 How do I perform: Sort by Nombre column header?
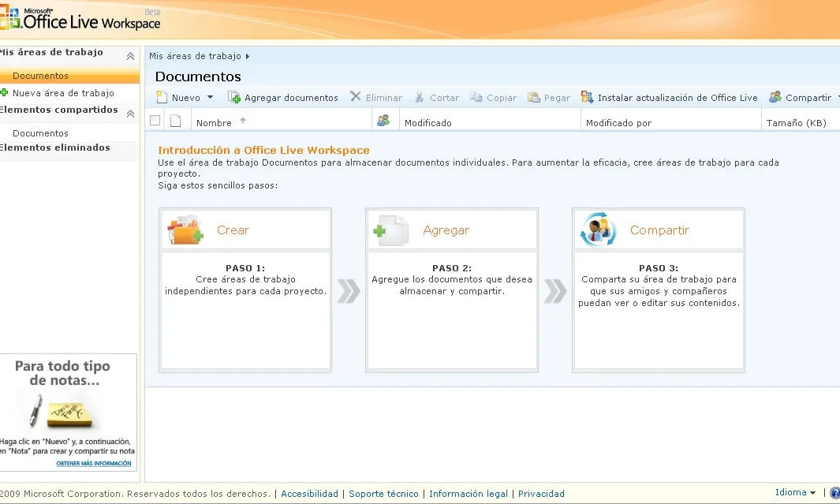[x=214, y=123]
